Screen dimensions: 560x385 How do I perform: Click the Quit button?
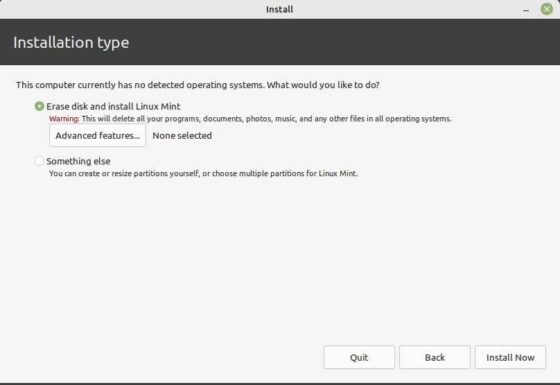359,357
